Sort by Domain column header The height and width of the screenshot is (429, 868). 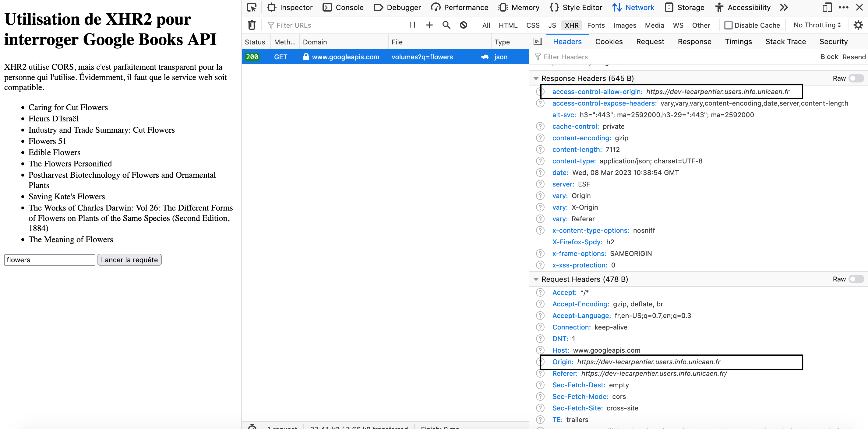pyautogui.click(x=344, y=42)
